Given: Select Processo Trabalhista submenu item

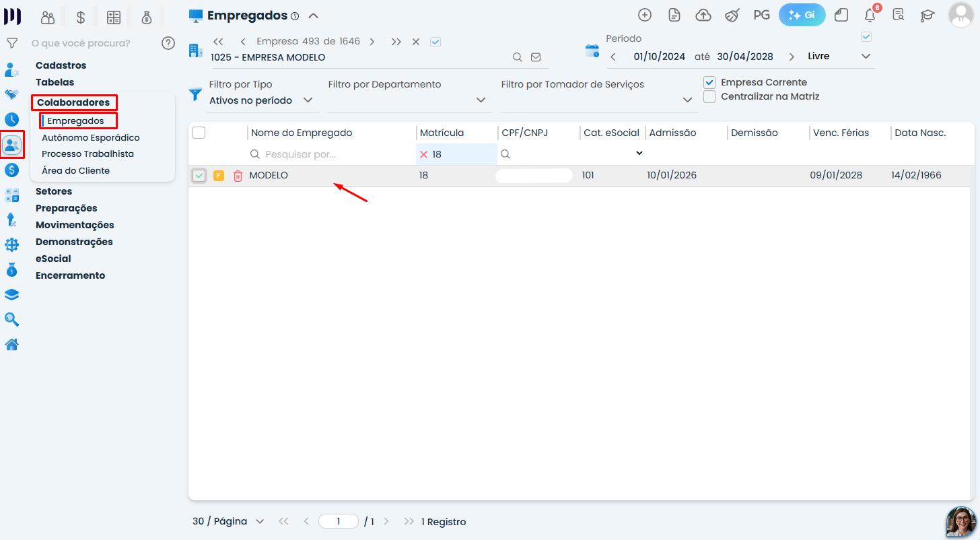Looking at the screenshot, I should click(87, 154).
